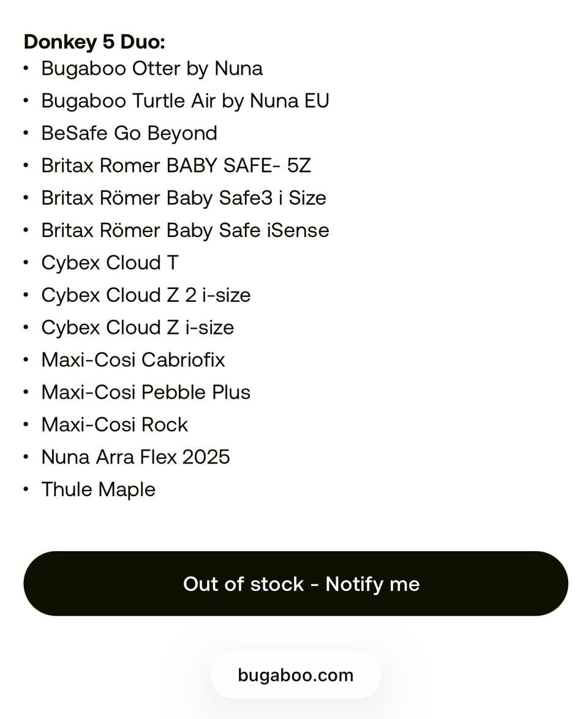Select the BeSafe Go Beyond entry

click(x=129, y=134)
